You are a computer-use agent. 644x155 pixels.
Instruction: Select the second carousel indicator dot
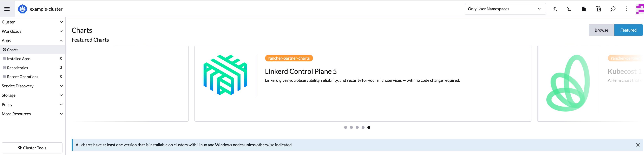coord(351,127)
